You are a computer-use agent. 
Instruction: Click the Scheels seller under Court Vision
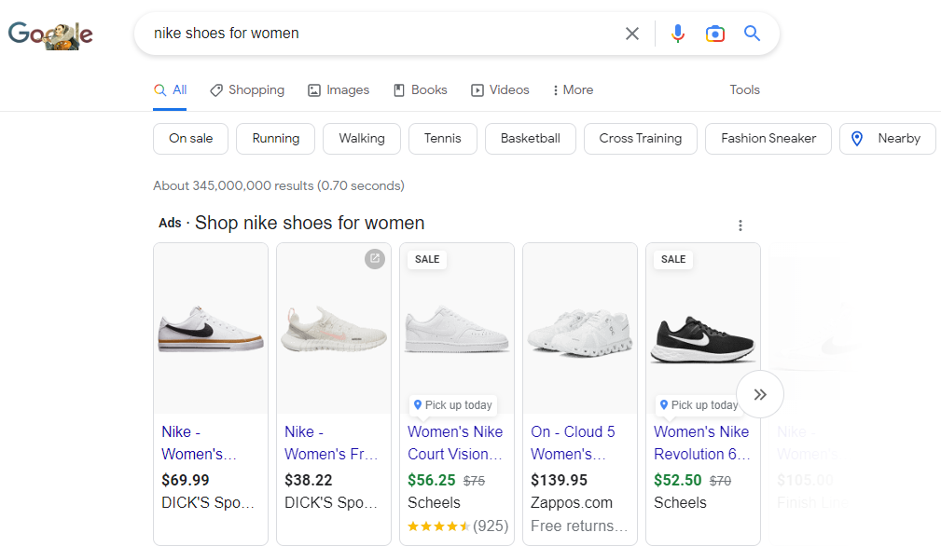click(x=434, y=503)
